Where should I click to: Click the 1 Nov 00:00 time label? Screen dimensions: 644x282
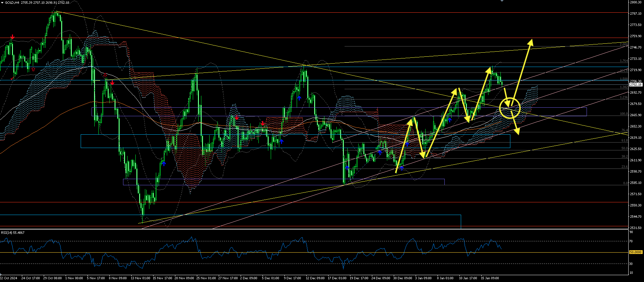74,278
